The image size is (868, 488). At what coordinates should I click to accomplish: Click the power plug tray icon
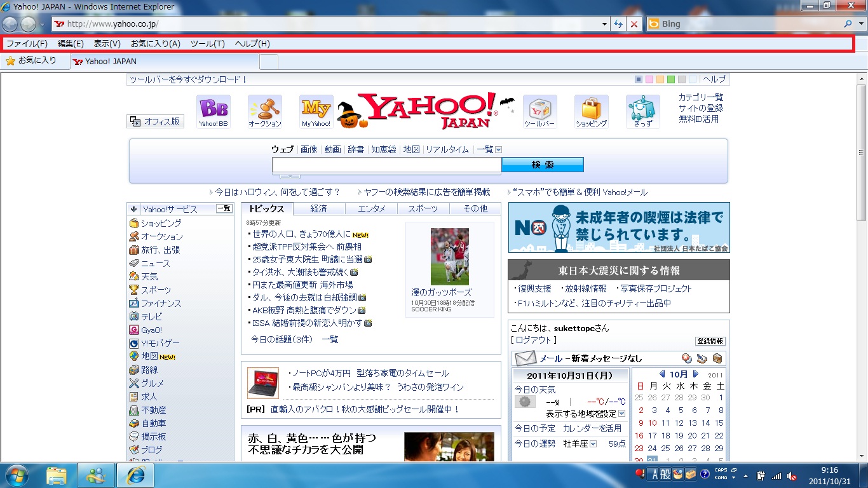761,476
